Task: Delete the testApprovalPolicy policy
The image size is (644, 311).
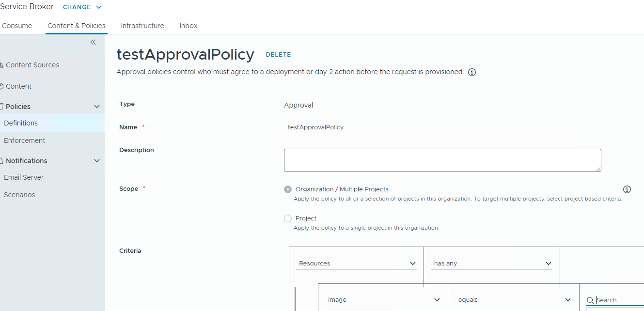Action: [278, 55]
